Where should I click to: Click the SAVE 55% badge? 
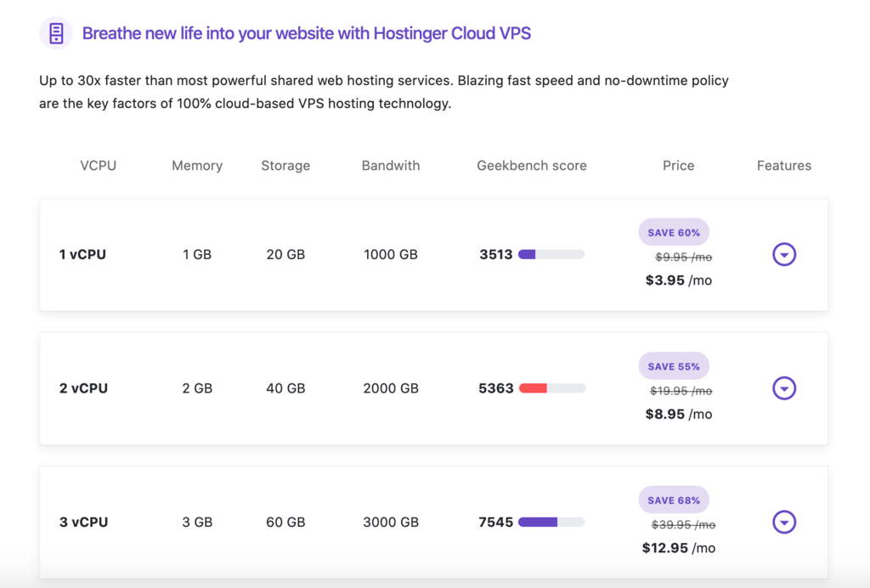click(x=673, y=365)
